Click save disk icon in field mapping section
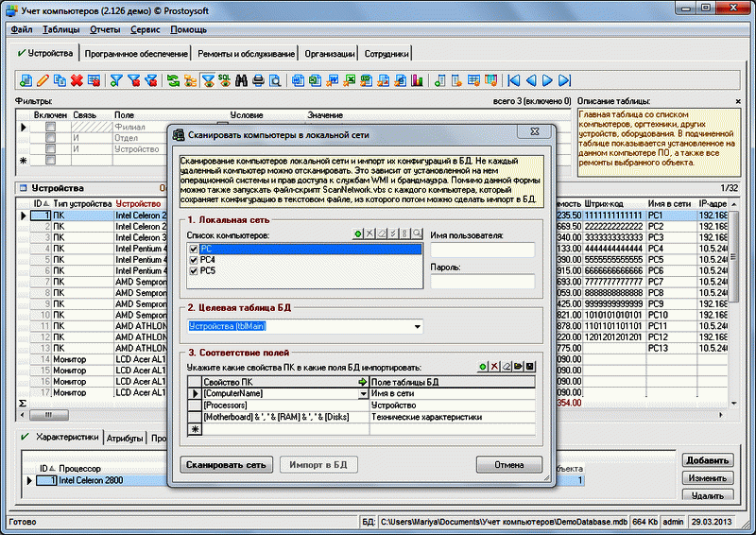756x535 pixels. coord(530,366)
